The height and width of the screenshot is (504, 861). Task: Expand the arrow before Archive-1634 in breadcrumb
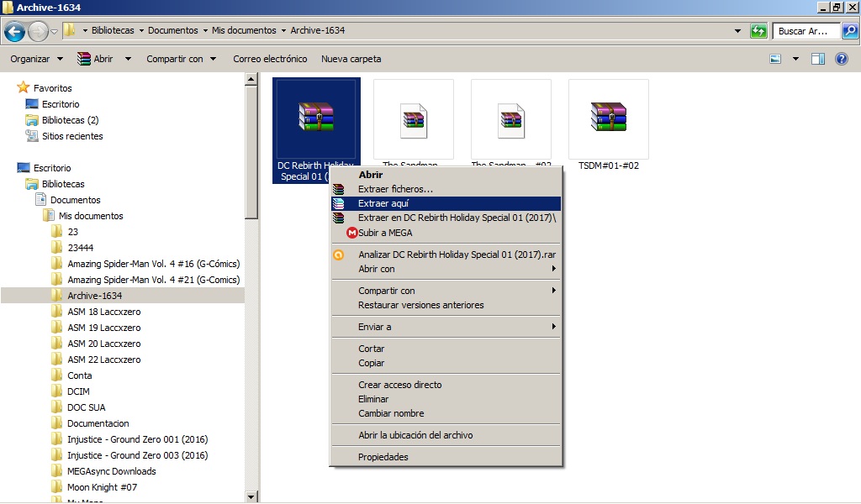point(283,31)
